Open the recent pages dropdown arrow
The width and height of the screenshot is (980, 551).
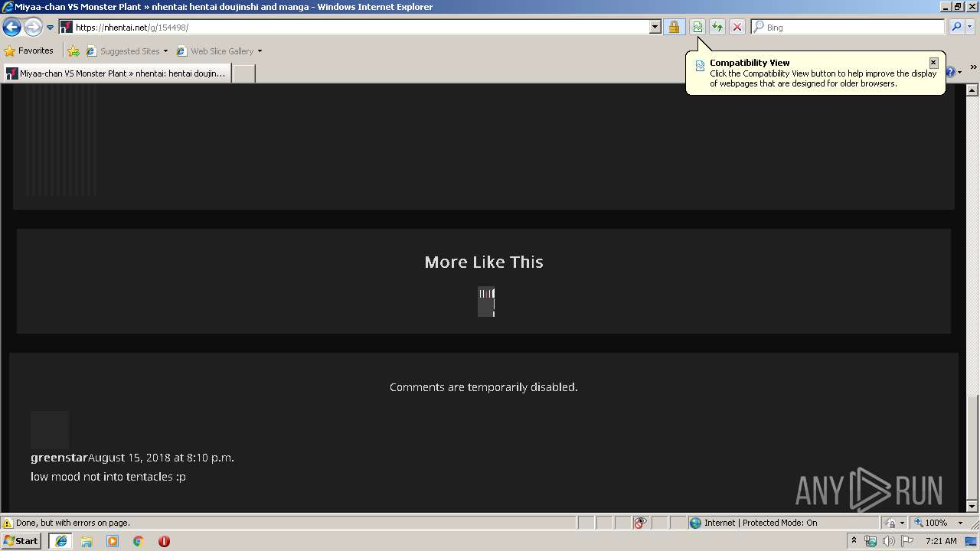[x=50, y=28]
